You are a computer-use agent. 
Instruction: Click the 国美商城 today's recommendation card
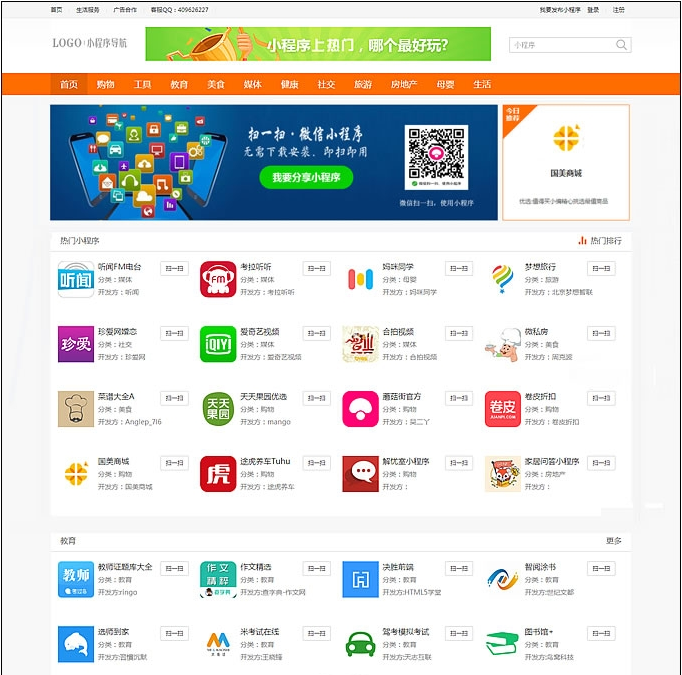click(x=566, y=163)
